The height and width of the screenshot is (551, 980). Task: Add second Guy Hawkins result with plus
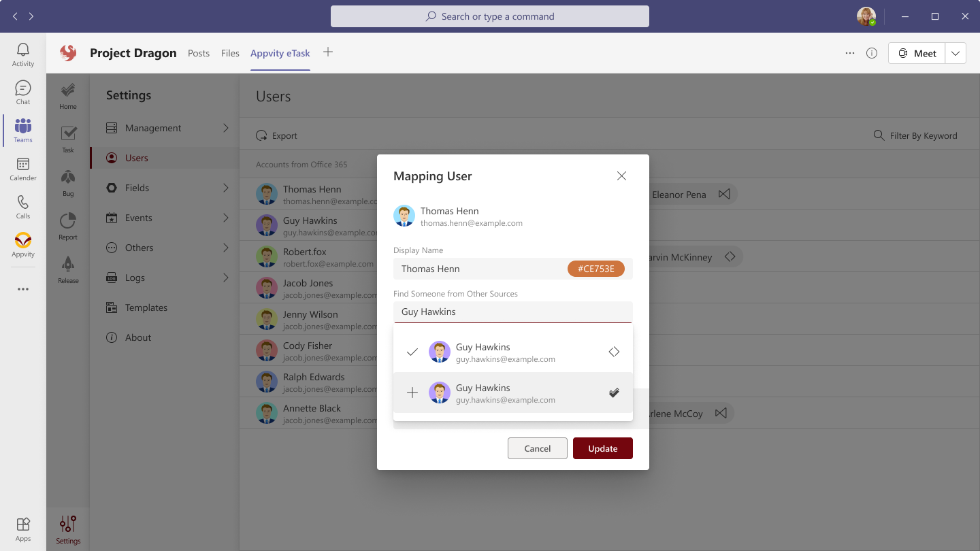[x=412, y=393]
